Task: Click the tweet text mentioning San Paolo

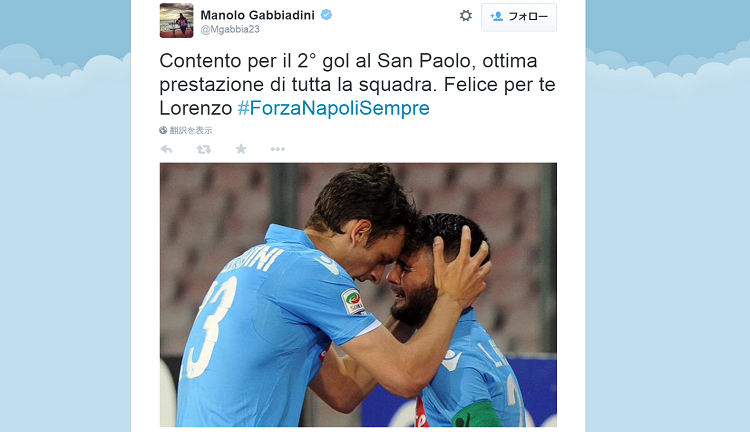Action: [357, 84]
